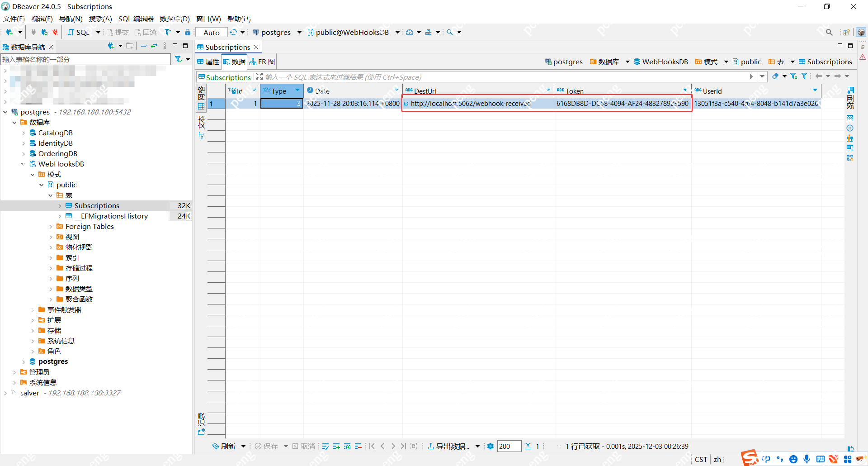Open the 导航(N) menu

(x=71, y=19)
